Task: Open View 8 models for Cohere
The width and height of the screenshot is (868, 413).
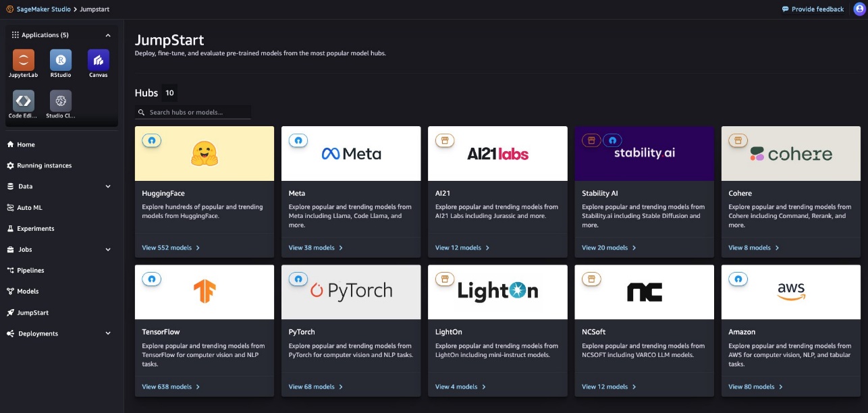Action: [754, 248]
